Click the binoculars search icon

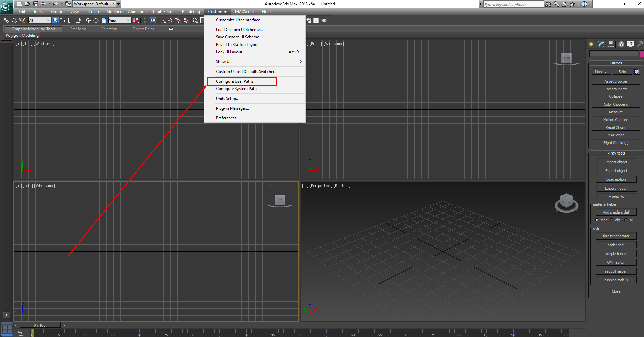tap(548, 4)
